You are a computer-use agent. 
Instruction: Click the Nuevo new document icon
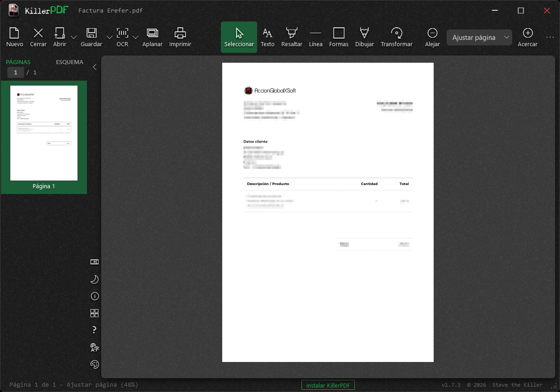click(x=15, y=37)
